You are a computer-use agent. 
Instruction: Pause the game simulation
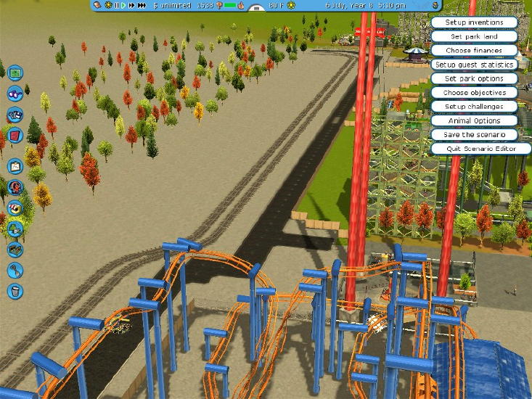pos(117,5)
